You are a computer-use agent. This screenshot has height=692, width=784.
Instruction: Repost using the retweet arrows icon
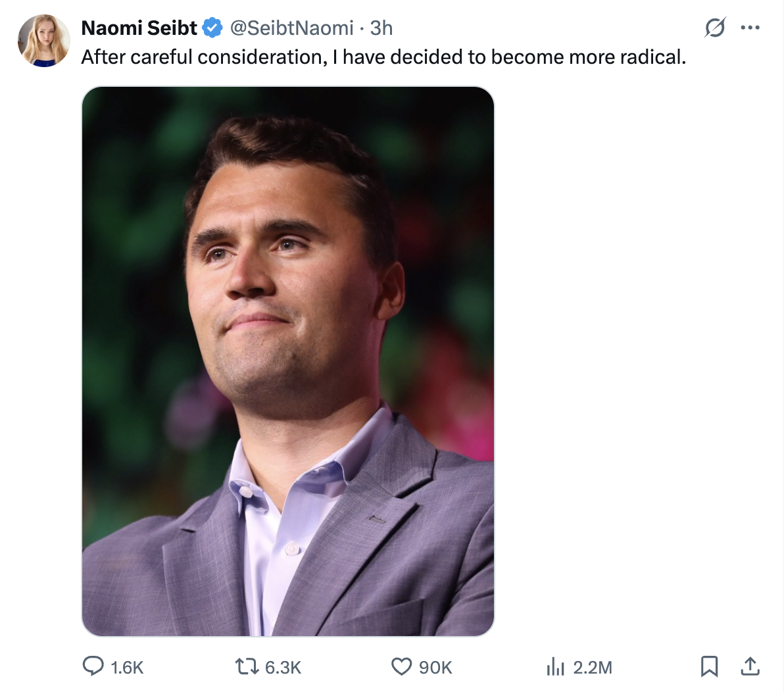point(247,667)
